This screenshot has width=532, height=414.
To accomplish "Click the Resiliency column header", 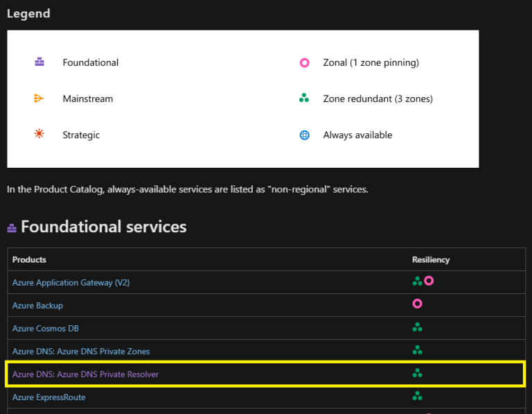I will [431, 260].
